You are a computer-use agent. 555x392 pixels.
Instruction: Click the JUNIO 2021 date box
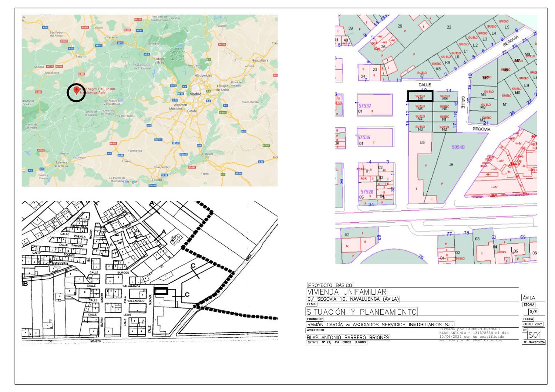533,324
